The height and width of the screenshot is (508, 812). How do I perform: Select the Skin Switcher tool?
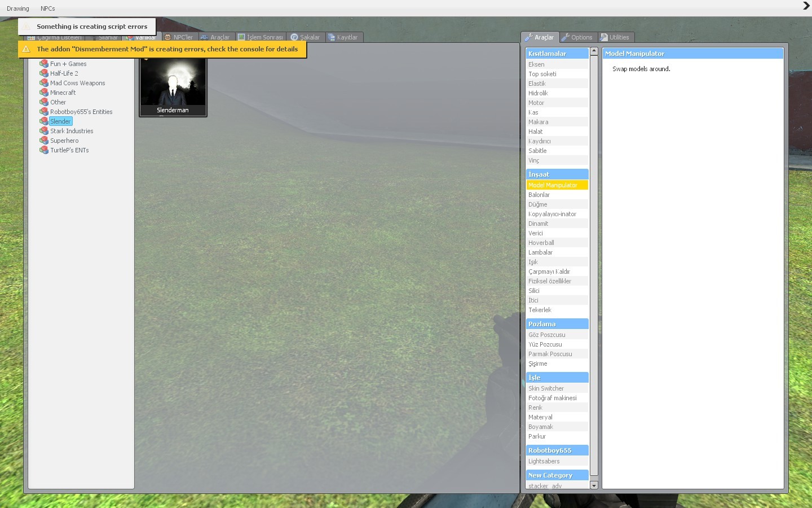(x=557, y=388)
